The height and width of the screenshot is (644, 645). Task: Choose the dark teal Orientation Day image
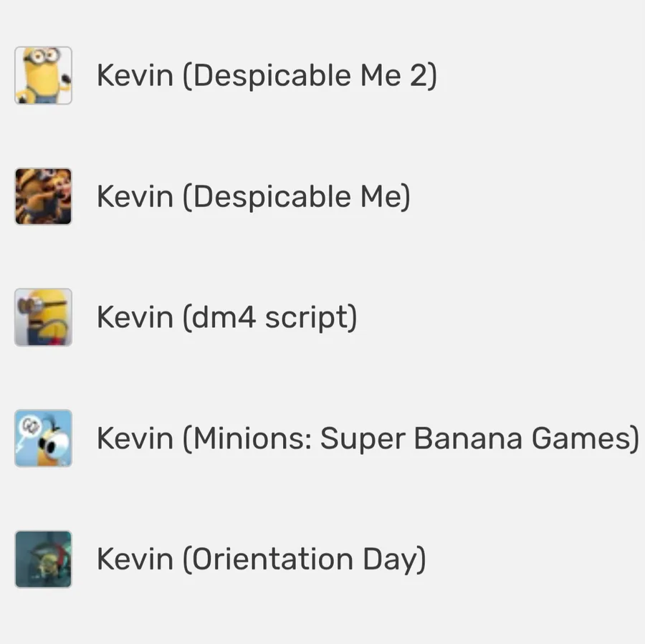coord(43,559)
